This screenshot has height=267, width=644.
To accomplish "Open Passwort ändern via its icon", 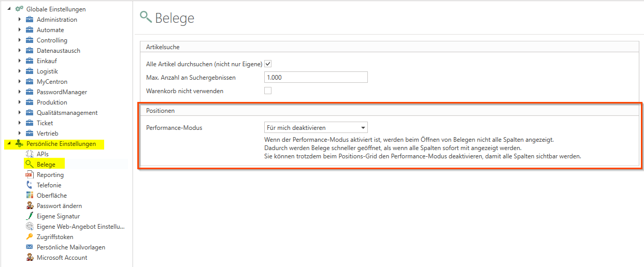I will (30, 206).
